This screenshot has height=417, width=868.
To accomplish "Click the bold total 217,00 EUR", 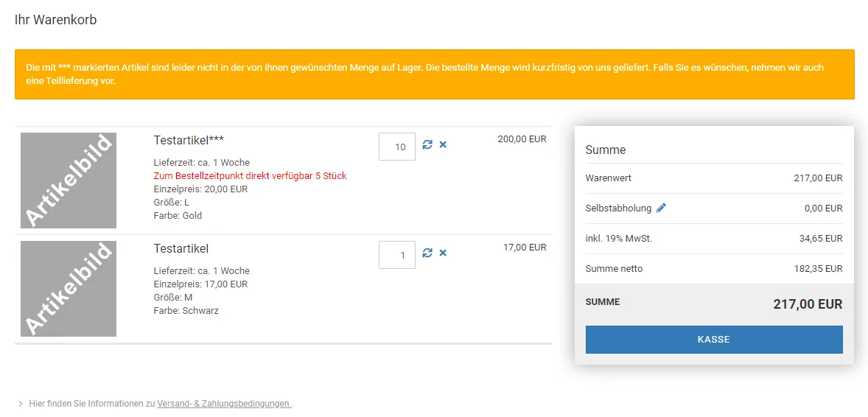I will coord(808,304).
